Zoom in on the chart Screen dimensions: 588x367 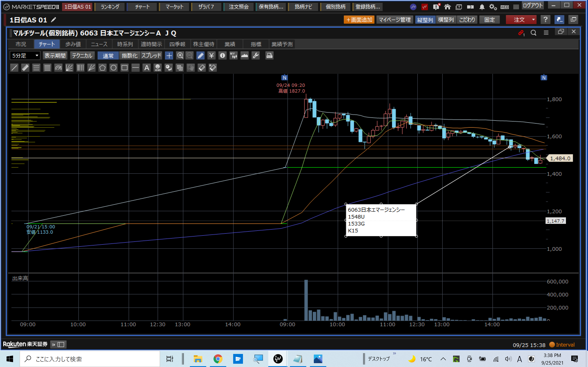click(180, 56)
